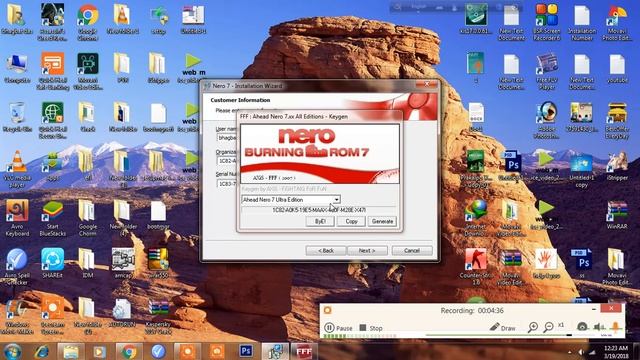This screenshot has width=640, height=360.
Task: Click the Copy button in keygen
Action: click(x=351, y=221)
